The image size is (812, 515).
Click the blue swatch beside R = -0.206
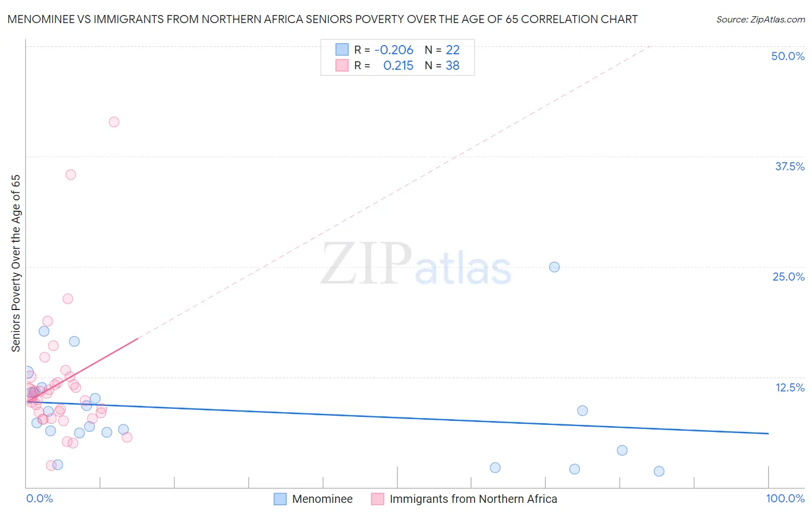pyautogui.click(x=342, y=50)
